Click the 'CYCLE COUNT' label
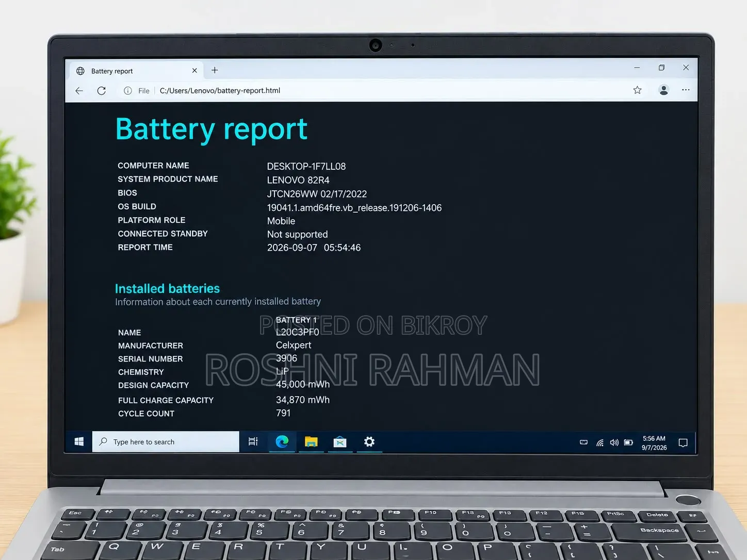Image resolution: width=747 pixels, height=560 pixels. [x=146, y=414]
